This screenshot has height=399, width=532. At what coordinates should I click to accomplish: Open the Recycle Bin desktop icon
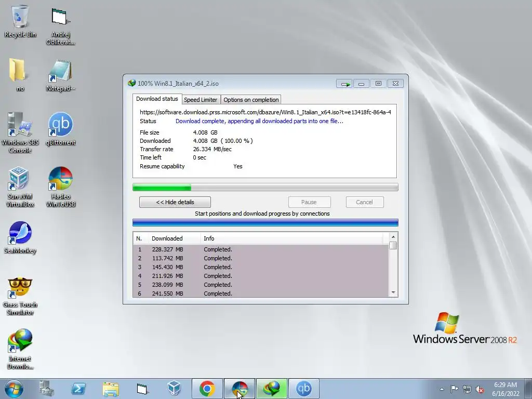(20, 21)
